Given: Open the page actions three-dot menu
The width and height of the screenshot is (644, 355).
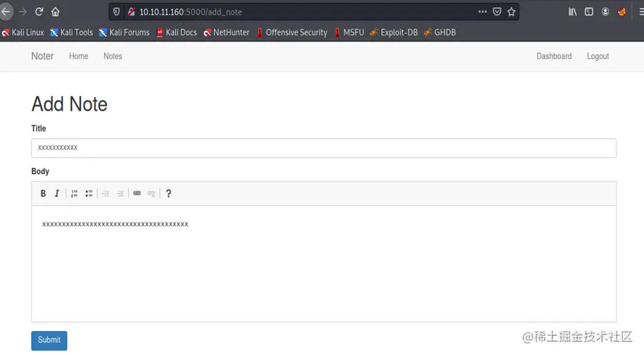Looking at the screenshot, I should pyautogui.click(x=483, y=12).
